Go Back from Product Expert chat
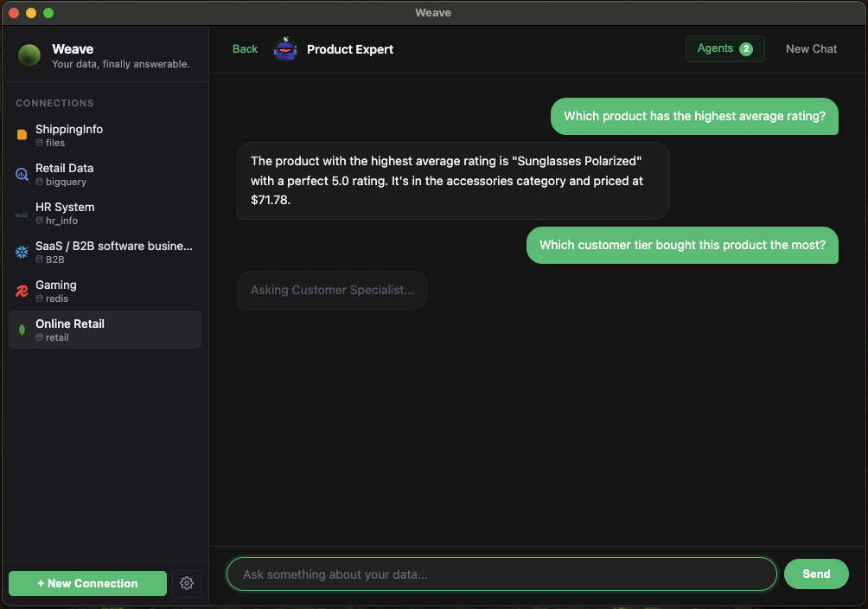This screenshot has width=868, height=609. 245,49
